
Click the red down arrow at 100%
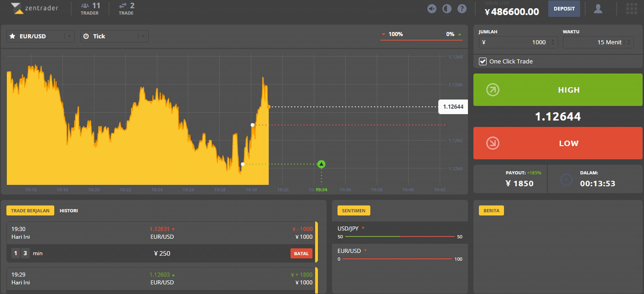click(x=383, y=34)
